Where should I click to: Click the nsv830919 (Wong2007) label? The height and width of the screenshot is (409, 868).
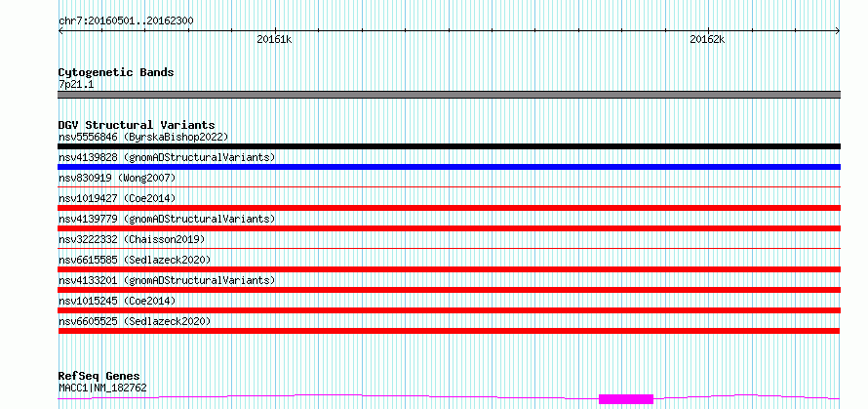[x=117, y=178]
